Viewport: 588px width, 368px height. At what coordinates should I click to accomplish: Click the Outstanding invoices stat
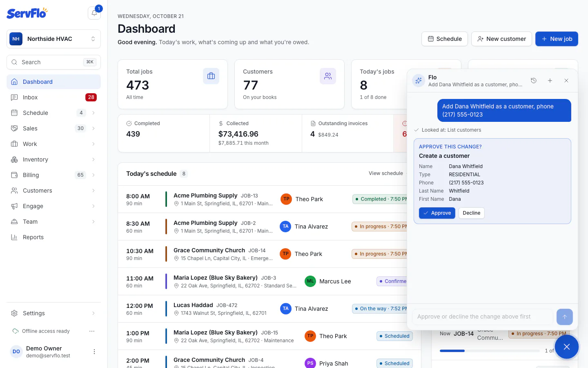coord(348,133)
